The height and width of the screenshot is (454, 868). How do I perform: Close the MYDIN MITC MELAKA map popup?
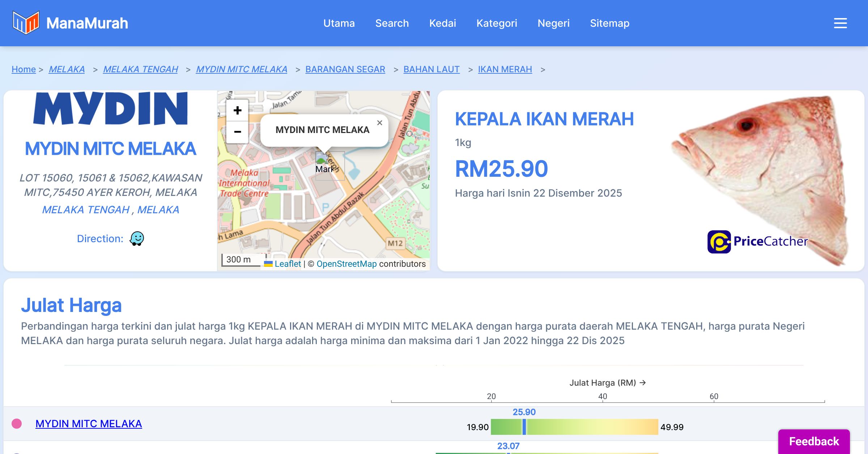click(379, 123)
